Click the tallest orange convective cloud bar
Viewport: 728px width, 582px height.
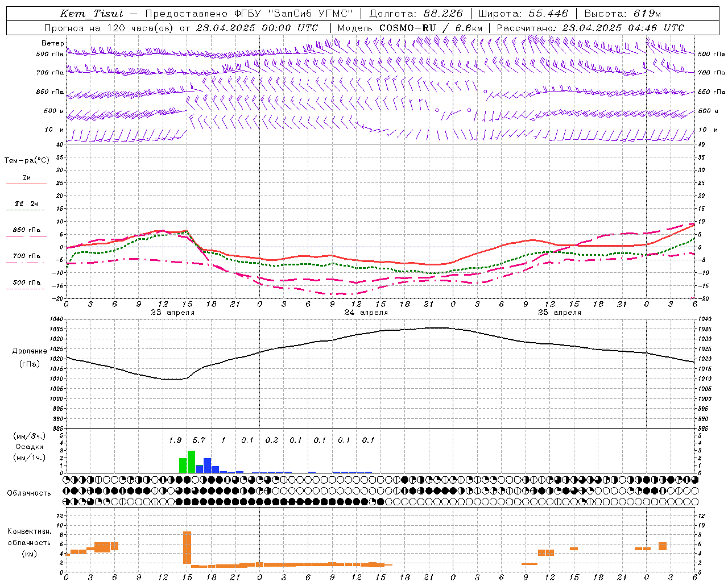click(x=187, y=547)
